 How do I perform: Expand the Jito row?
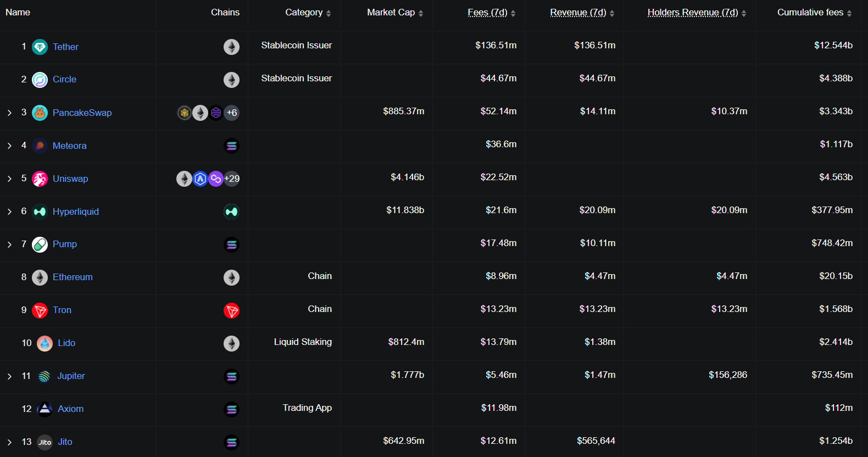click(x=9, y=443)
